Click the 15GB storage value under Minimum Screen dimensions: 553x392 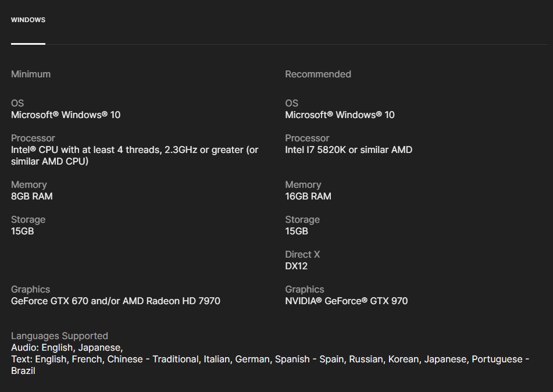[x=23, y=231]
